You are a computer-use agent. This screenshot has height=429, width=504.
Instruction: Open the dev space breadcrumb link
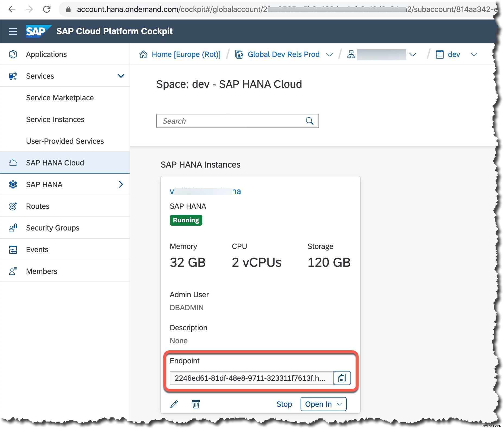(454, 55)
